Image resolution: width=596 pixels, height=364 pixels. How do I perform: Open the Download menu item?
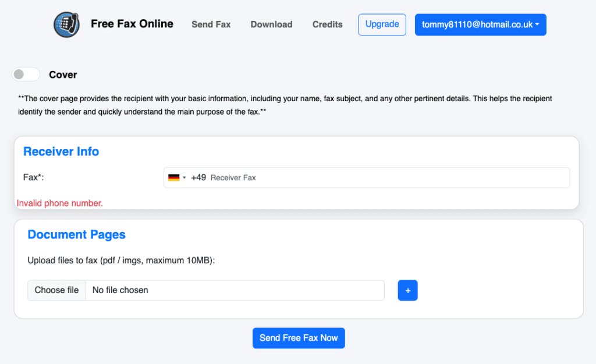(271, 24)
